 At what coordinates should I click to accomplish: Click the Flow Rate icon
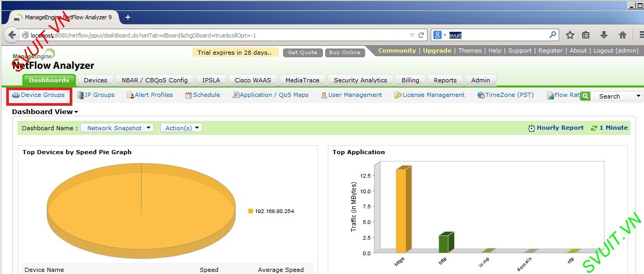[550, 95]
